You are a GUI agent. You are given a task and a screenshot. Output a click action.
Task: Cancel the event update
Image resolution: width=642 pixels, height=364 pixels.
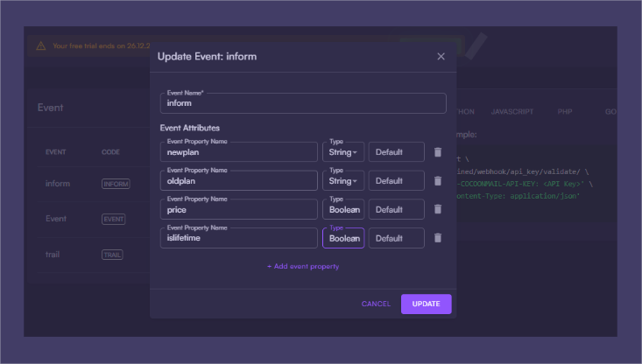[376, 304]
